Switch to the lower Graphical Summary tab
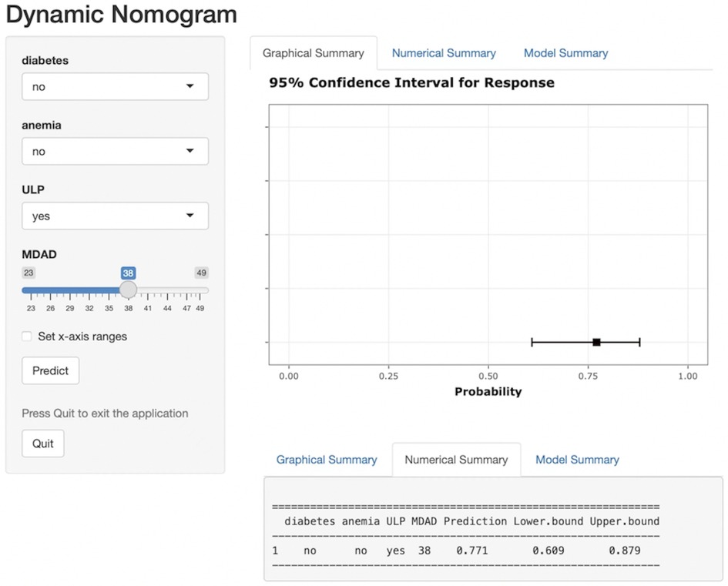The width and height of the screenshot is (728, 586). (327, 460)
